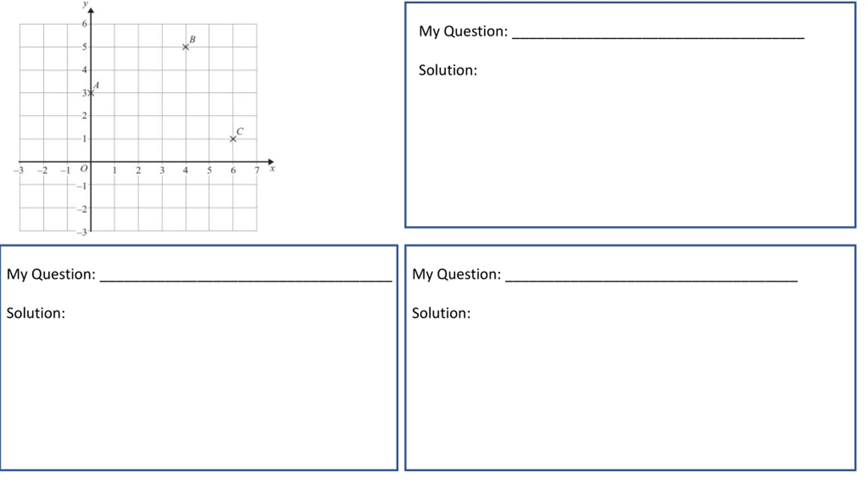Viewport: 868px width, 488px height.
Task: Click the origin label O
Action: (84, 168)
